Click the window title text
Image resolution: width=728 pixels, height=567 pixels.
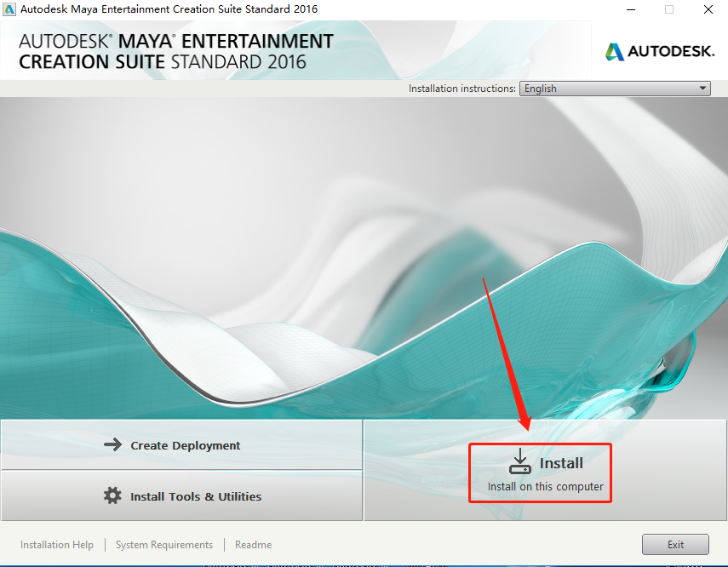(x=169, y=9)
